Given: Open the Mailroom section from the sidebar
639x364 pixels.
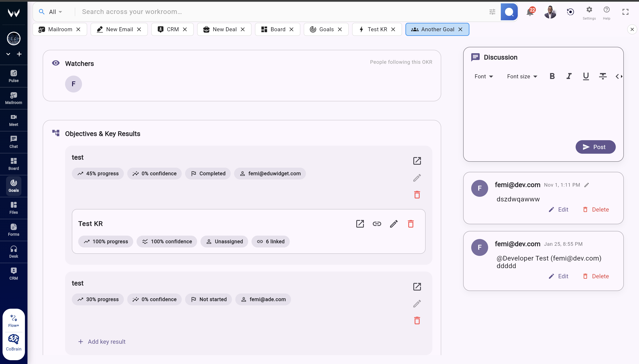Looking at the screenshot, I should coord(14,98).
